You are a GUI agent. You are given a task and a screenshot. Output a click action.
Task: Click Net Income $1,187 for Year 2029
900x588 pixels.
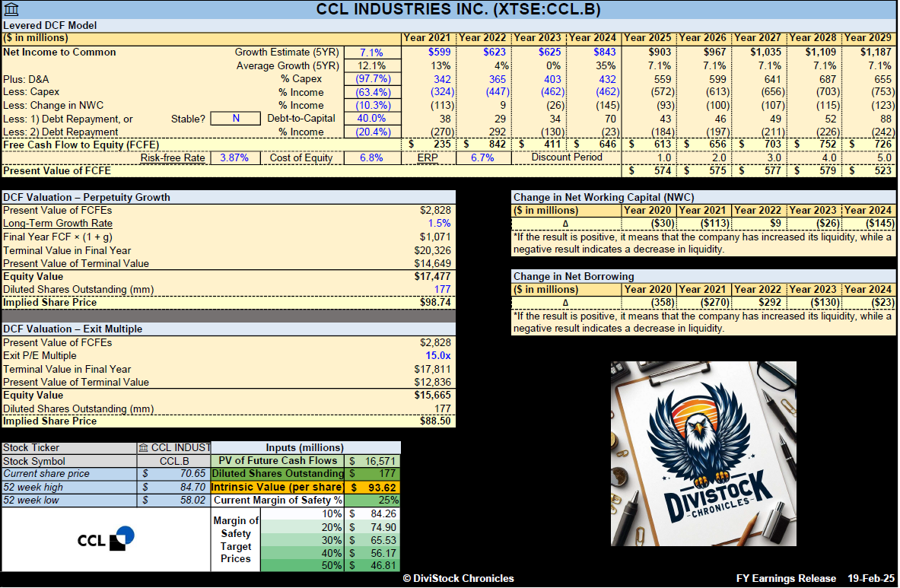pos(876,52)
